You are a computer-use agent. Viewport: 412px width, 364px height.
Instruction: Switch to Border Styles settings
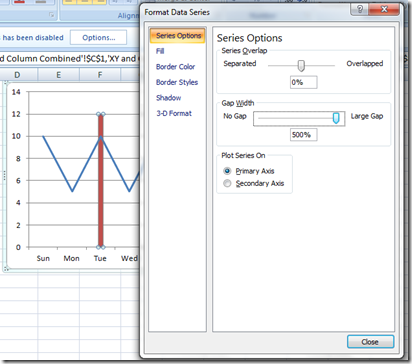coord(177,82)
